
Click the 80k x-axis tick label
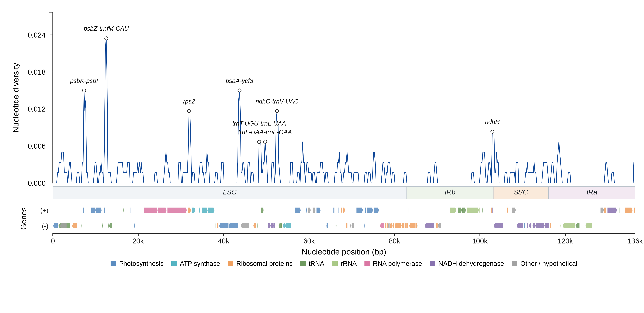pyautogui.click(x=395, y=241)
